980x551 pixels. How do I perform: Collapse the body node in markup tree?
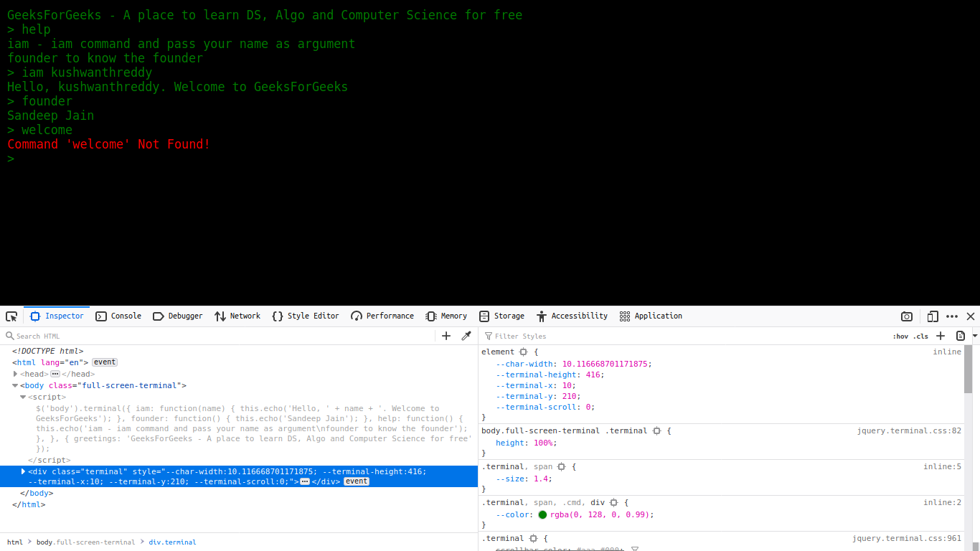(x=15, y=385)
